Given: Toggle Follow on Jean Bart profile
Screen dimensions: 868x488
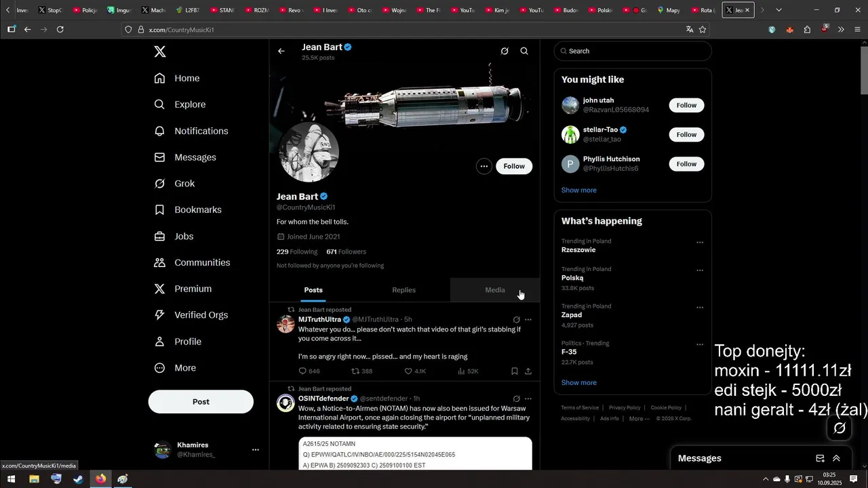Looking at the screenshot, I should point(514,166).
